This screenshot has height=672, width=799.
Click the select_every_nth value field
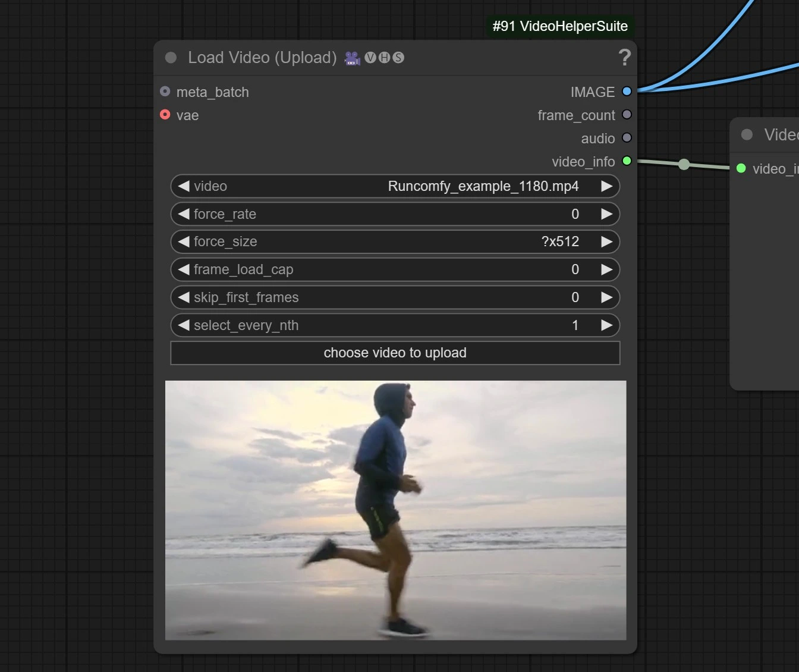tap(395, 325)
